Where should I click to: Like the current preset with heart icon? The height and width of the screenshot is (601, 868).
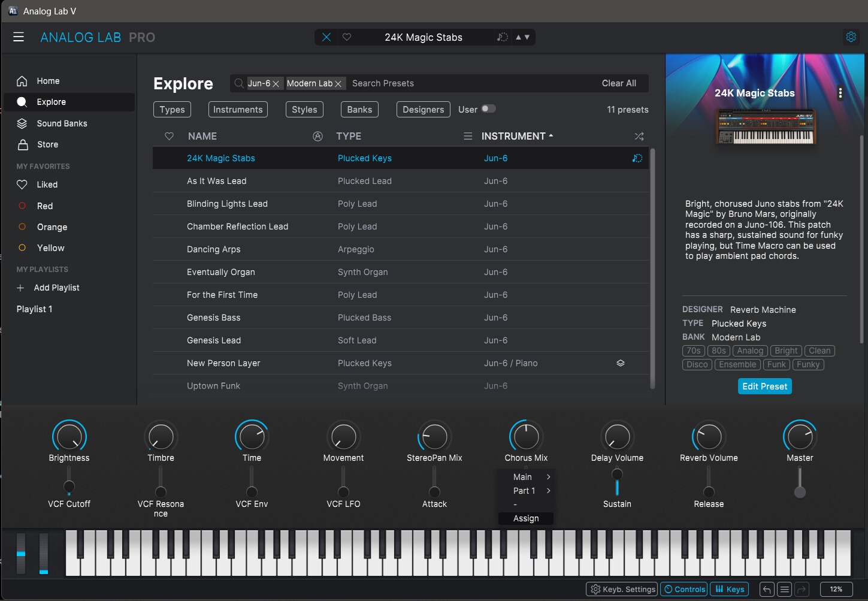[x=347, y=37]
